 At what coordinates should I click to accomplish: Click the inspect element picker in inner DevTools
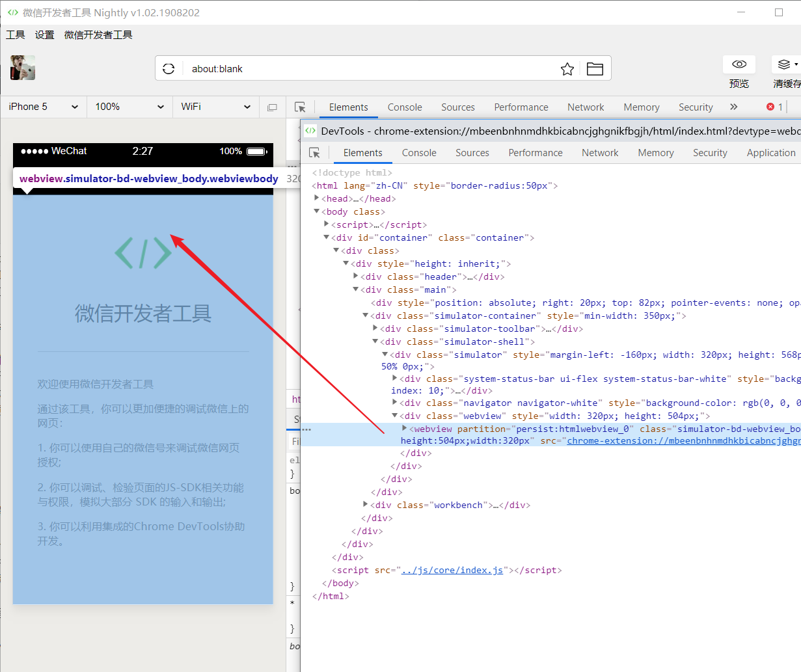pyautogui.click(x=315, y=153)
